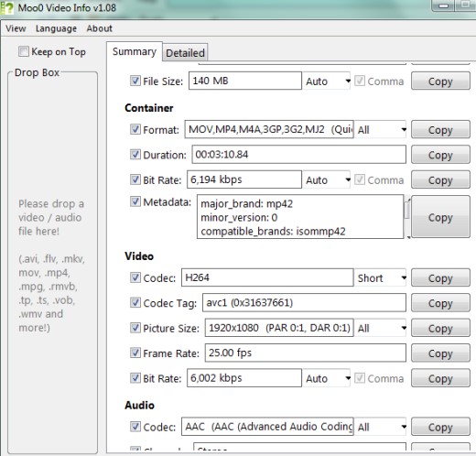476x456 pixels.
Task: Uncheck the Metadata checkbox
Action: (135, 201)
